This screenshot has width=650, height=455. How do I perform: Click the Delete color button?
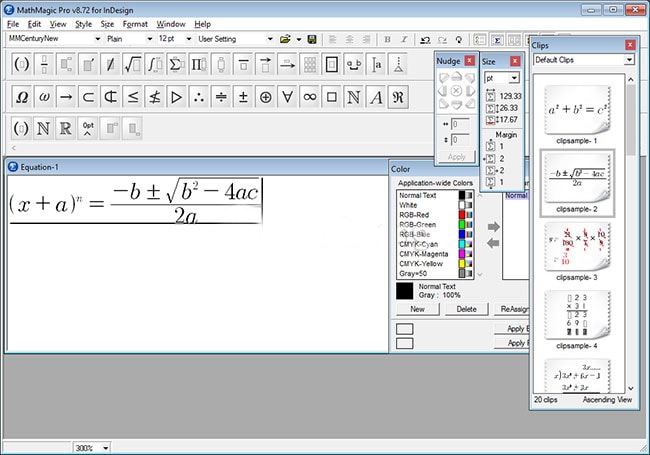point(466,309)
